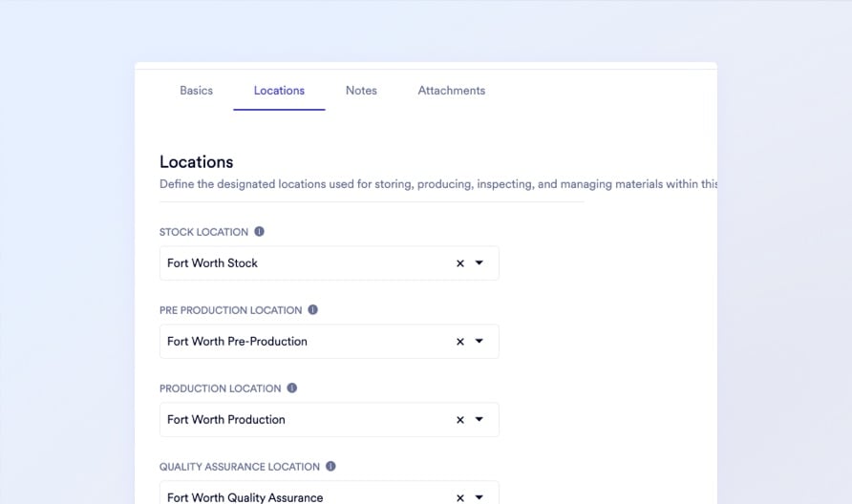Image resolution: width=852 pixels, height=504 pixels.
Task: Click the Quality Assurance Location info icon
Action: pyautogui.click(x=330, y=467)
